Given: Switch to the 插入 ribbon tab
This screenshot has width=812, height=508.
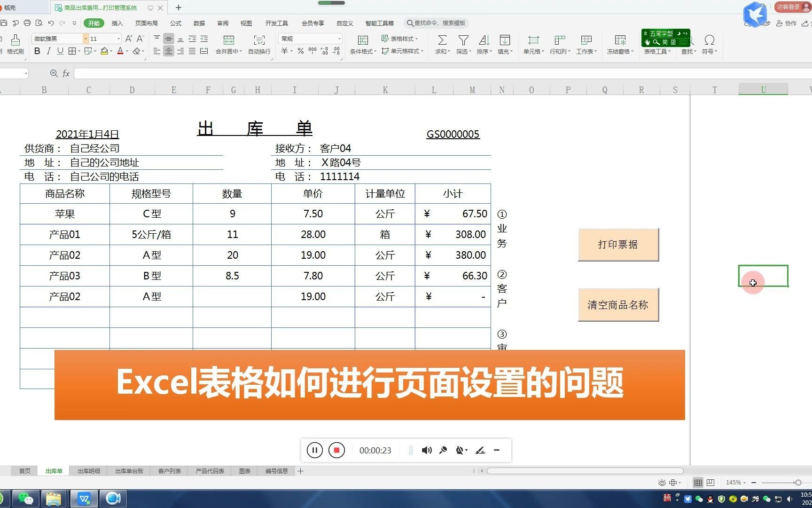Looking at the screenshot, I should pos(117,23).
